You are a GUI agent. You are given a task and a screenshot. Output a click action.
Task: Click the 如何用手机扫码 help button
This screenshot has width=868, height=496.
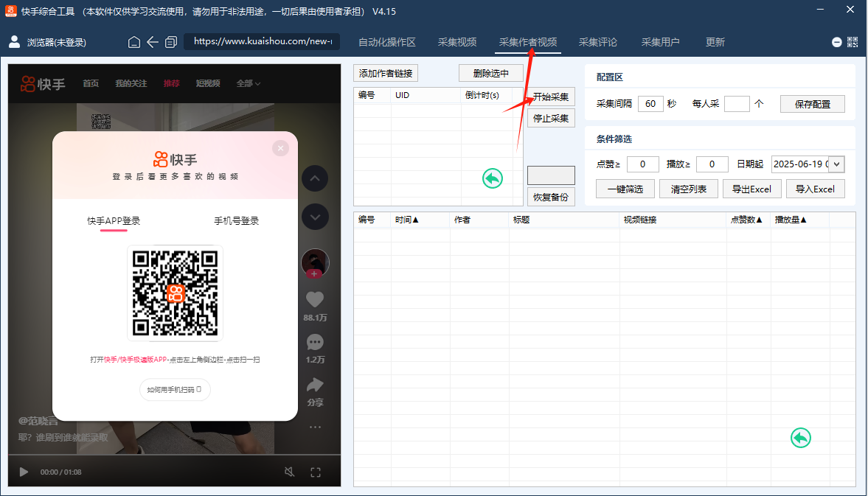click(x=175, y=390)
